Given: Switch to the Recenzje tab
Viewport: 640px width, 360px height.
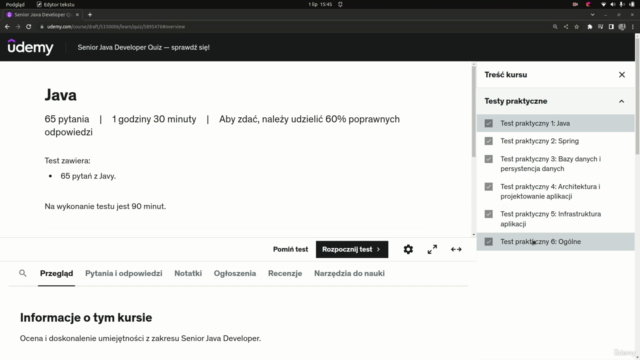Looking at the screenshot, I should [x=285, y=273].
